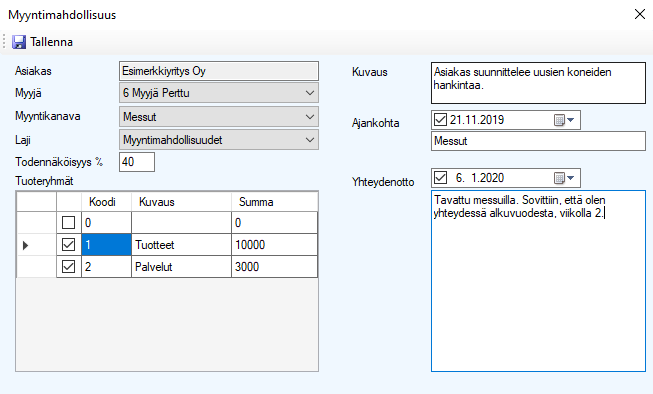Click the Palvelut row header selector
653x394 pixels.
[37, 267]
